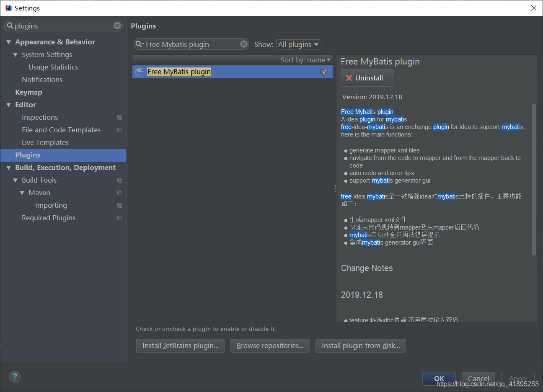
Task: Open the Show All plugins dropdown
Action: [x=299, y=44]
